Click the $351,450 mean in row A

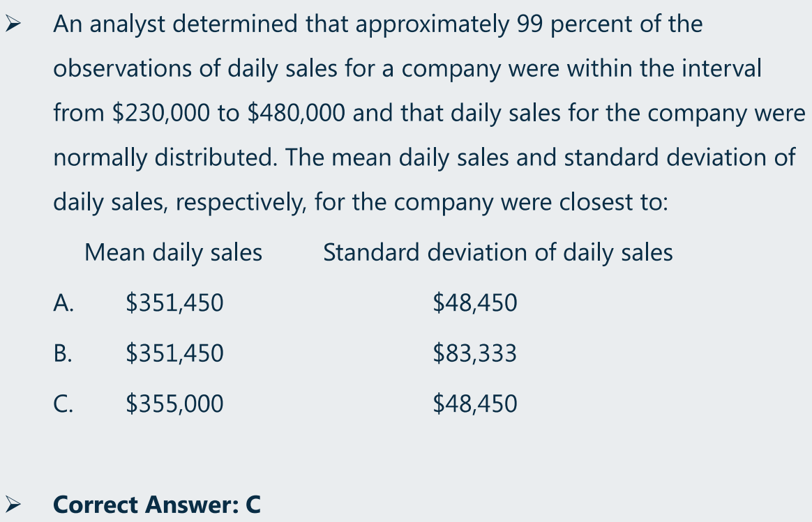click(x=174, y=302)
